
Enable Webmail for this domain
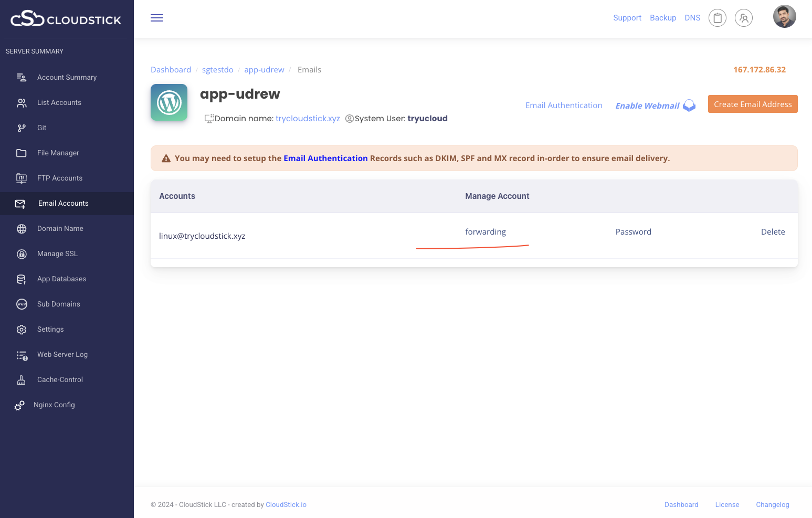[647, 105]
